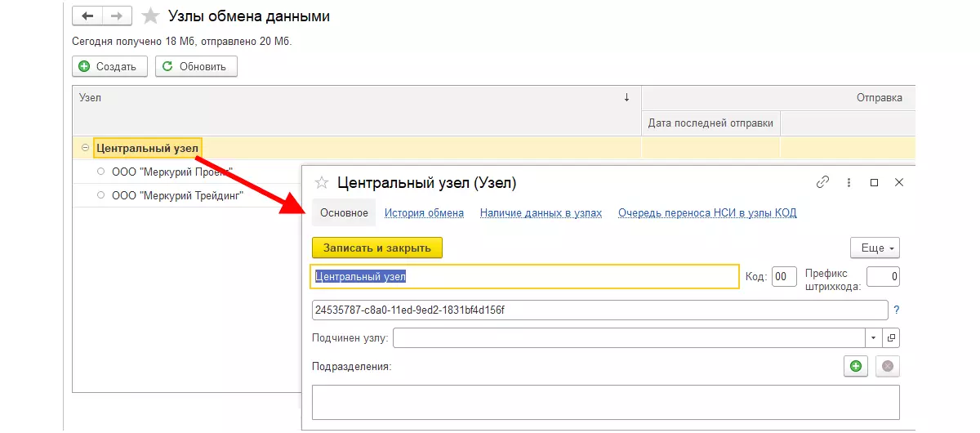This screenshot has width=980, height=433.
Task: Go to Очередь переноса НСИ в узлы КОД
Action: 707,213
